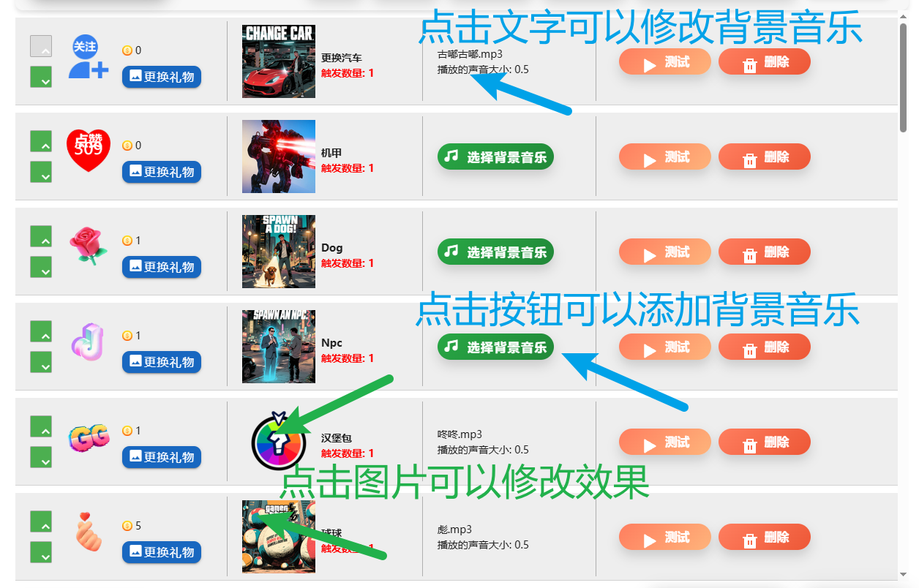The width and height of the screenshot is (919, 588).
Task: Select the red heart 点赞 gift icon
Action: point(89,151)
